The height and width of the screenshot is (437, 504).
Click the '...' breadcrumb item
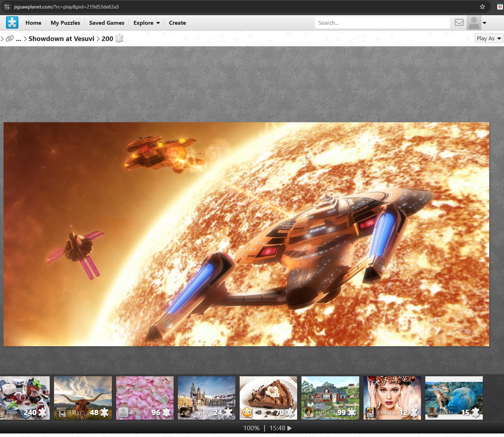click(x=19, y=39)
